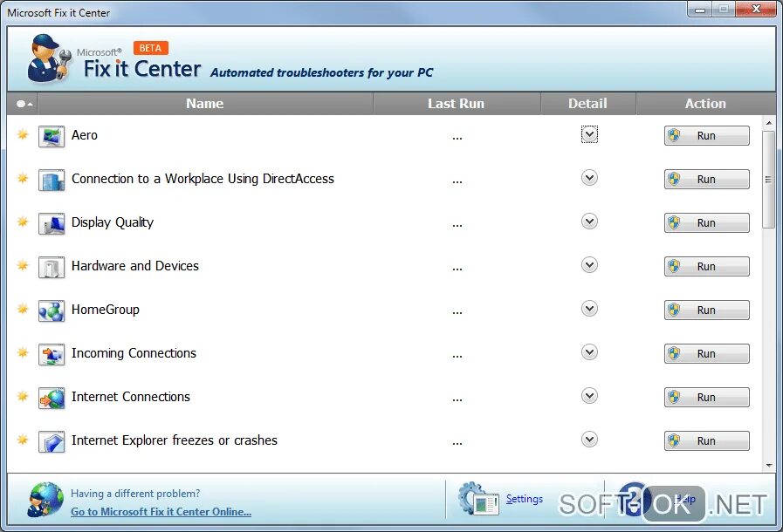The image size is (783, 532).
Task: Run the DirectAccess workplace troubleshooter
Action: (706, 179)
